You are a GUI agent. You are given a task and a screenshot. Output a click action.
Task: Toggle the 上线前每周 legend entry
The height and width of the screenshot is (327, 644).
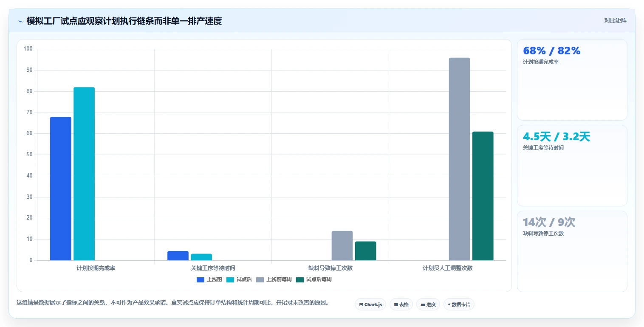click(274, 279)
